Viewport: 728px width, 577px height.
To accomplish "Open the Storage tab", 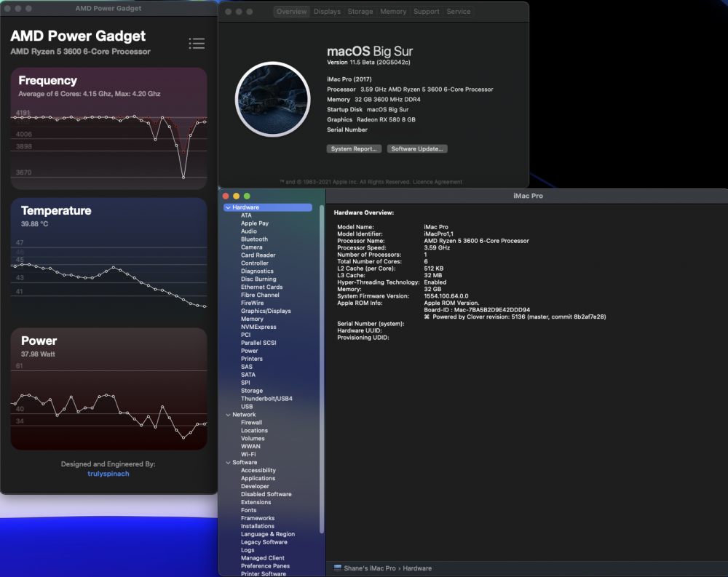I will (x=360, y=11).
